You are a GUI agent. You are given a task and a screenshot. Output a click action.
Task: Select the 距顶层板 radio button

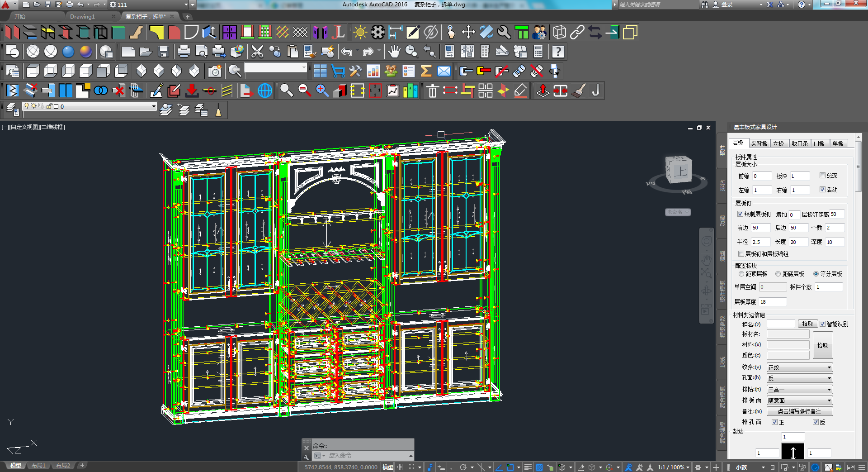pyautogui.click(x=741, y=274)
